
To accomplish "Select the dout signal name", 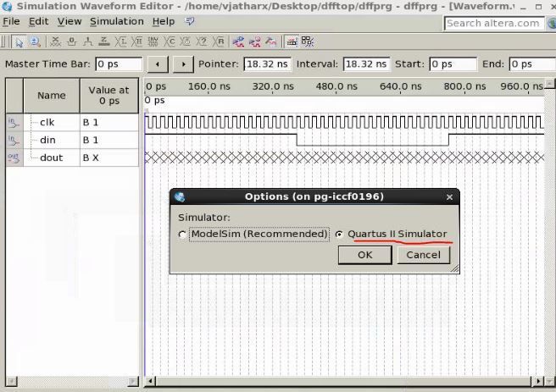I will [51, 158].
